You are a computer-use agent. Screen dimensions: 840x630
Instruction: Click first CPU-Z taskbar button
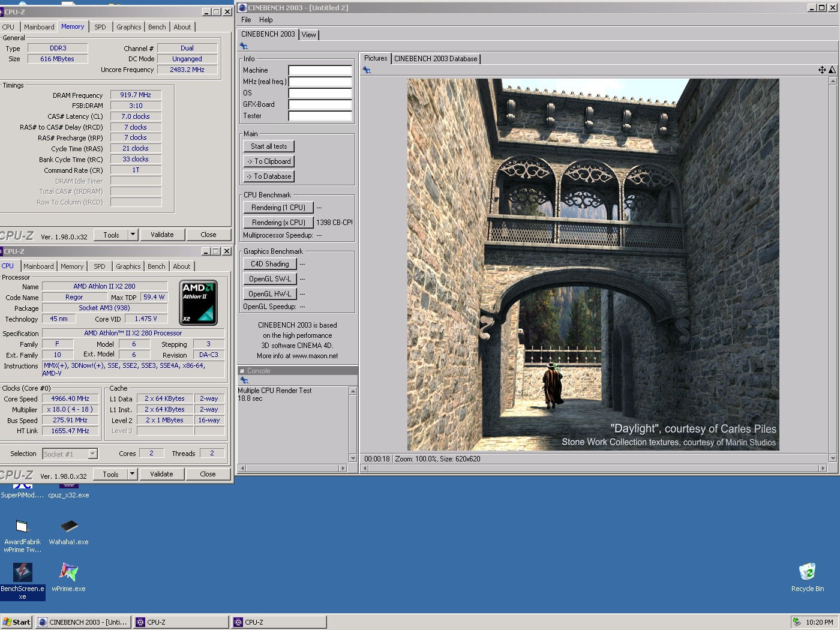coord(181,622)
